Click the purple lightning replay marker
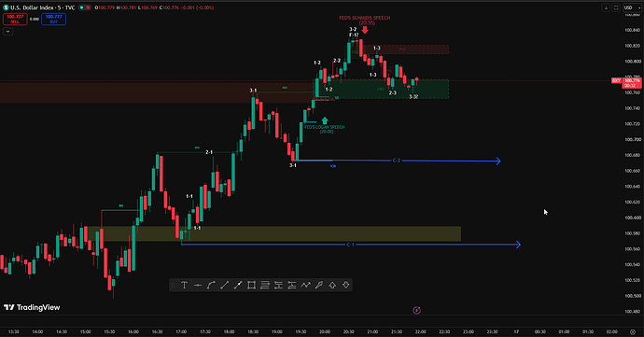Screen dimensions: 644x337 [x=416, y=310]
